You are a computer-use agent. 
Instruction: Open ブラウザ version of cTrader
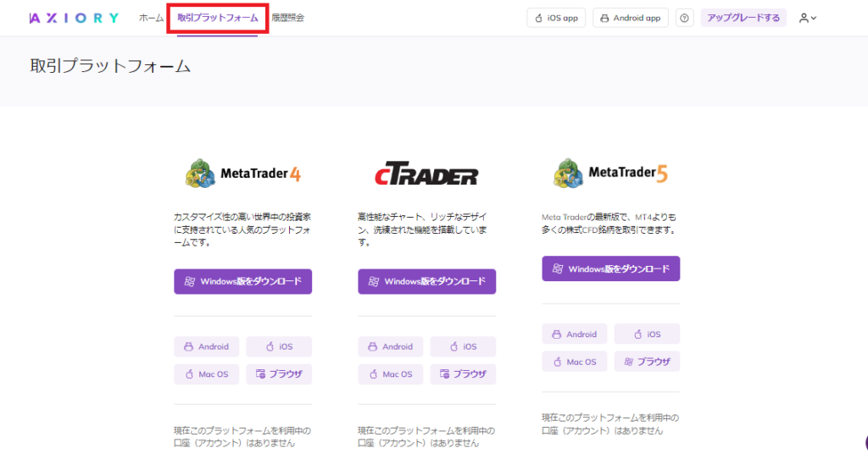point(463,374)
